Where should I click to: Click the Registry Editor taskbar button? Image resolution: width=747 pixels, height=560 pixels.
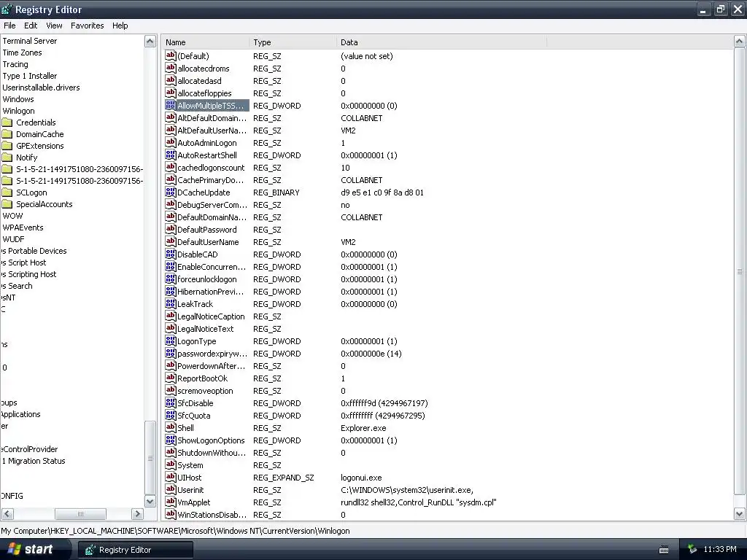click(135, 550)
